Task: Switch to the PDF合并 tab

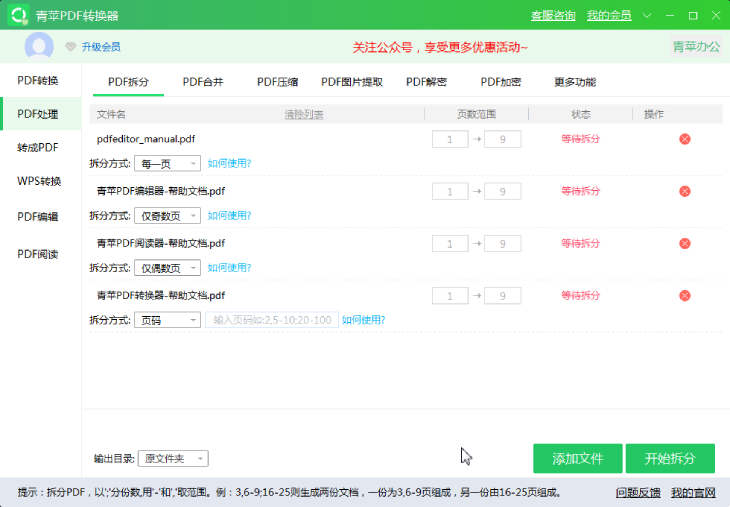Action: [203, 82]
